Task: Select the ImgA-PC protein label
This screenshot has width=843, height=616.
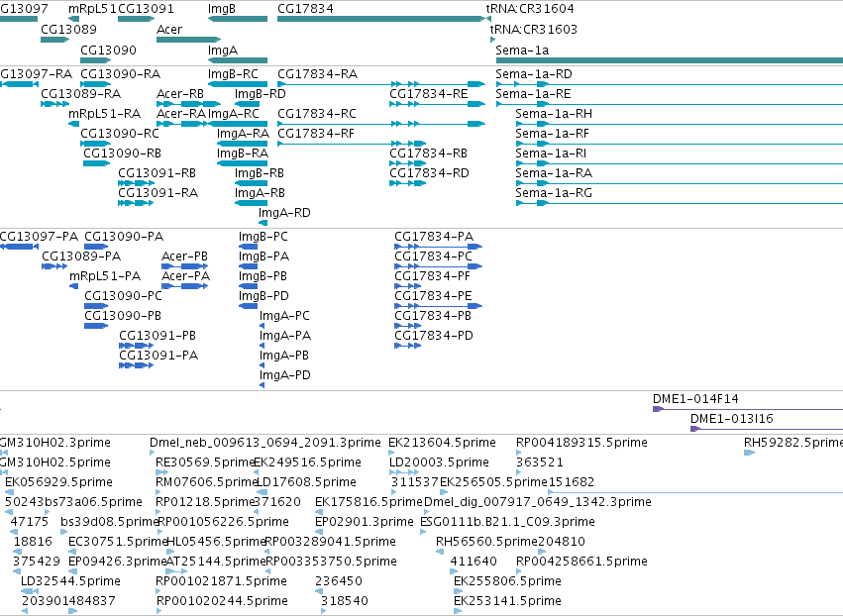Action: click(x=285, y=316)
